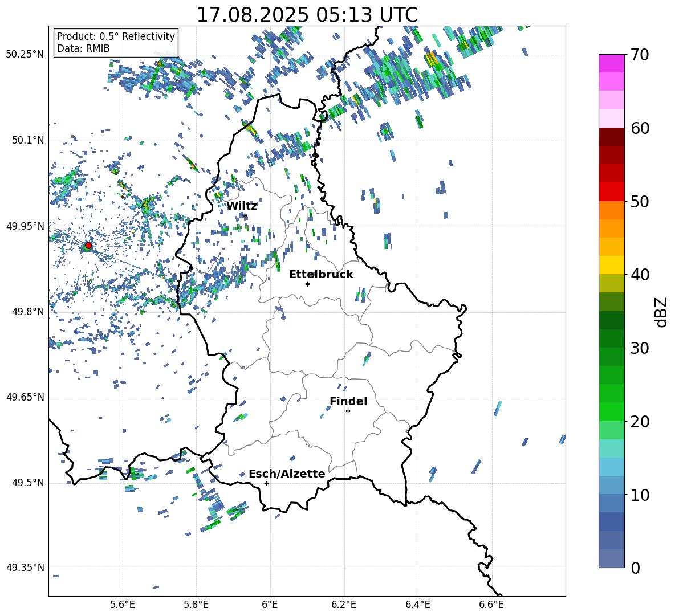The width and height of the screenshot is (675, 616).
Task: Click the 50.25°N latitude label
Action: (x=25, y=55)
